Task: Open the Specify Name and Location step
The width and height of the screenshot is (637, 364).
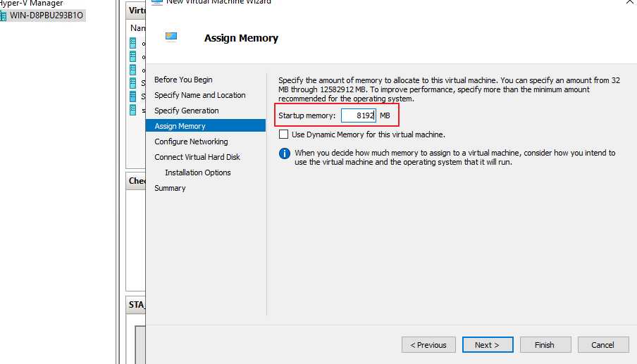Action: (x=200, y=95)
